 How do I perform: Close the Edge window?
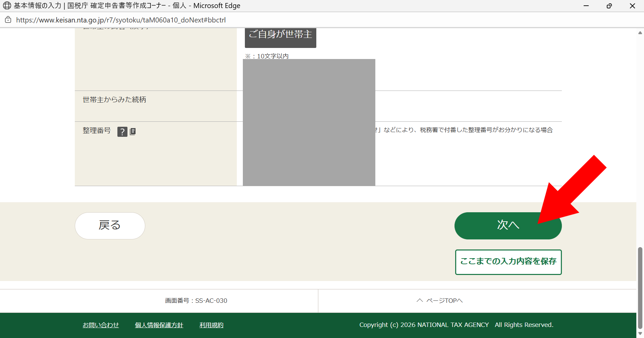632,6
